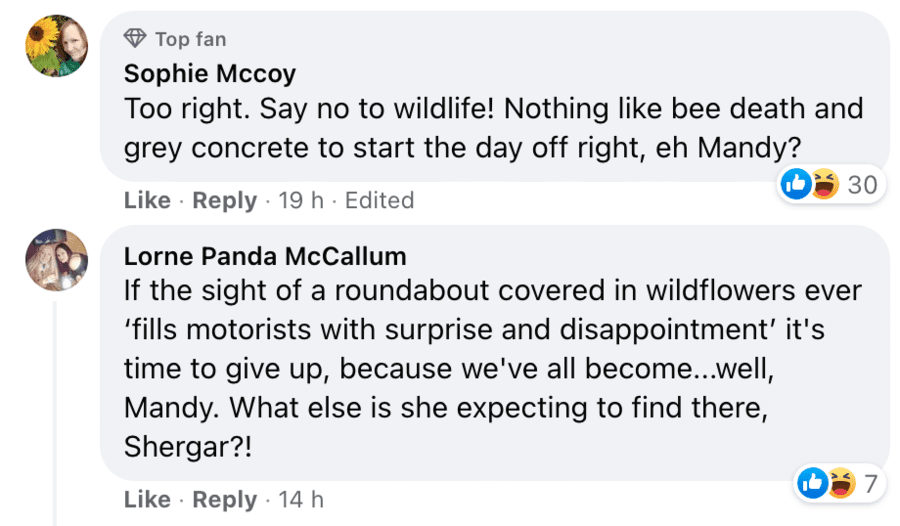View edit history via Edited label
The height and width of the screenshot is (526, 900).
click(379, 200)
